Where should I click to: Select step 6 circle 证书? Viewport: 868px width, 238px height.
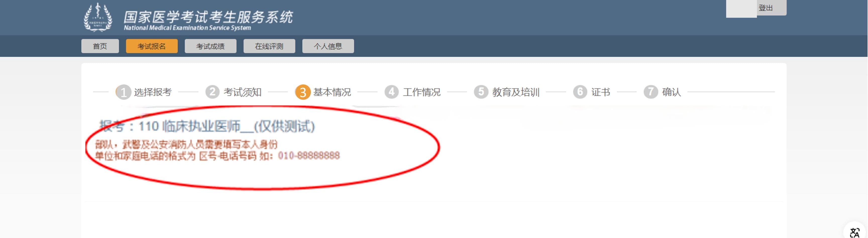click(580, 92)
